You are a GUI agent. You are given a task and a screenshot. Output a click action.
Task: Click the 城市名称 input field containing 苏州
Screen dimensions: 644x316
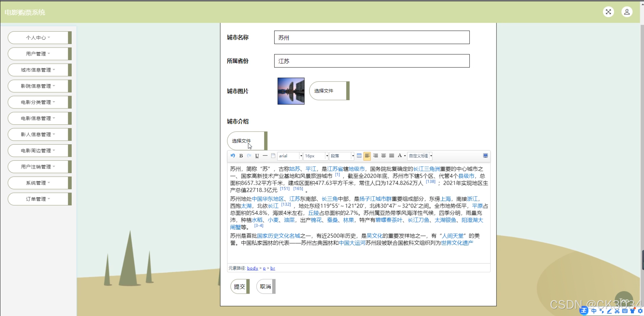[x=372, y=38]
